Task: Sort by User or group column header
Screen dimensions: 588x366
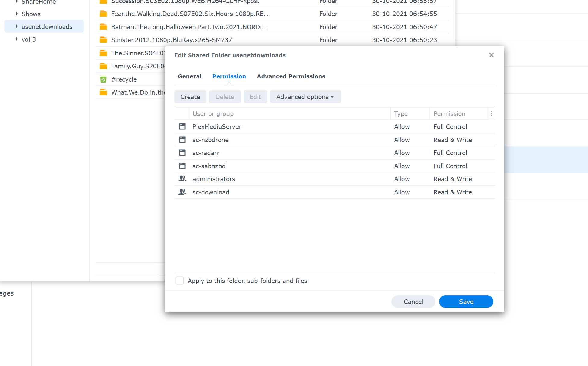Action: pos(213,114)
